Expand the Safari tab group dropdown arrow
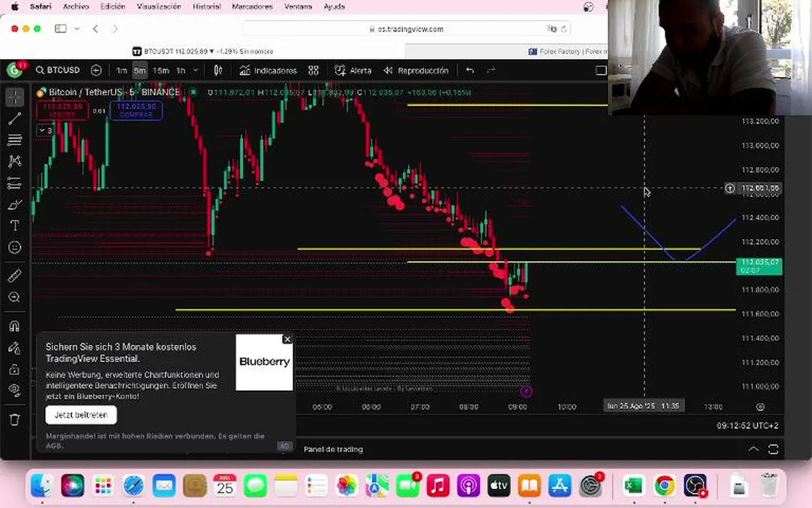Viewport: 812px width, 508px height. click(x=77, y=28)
